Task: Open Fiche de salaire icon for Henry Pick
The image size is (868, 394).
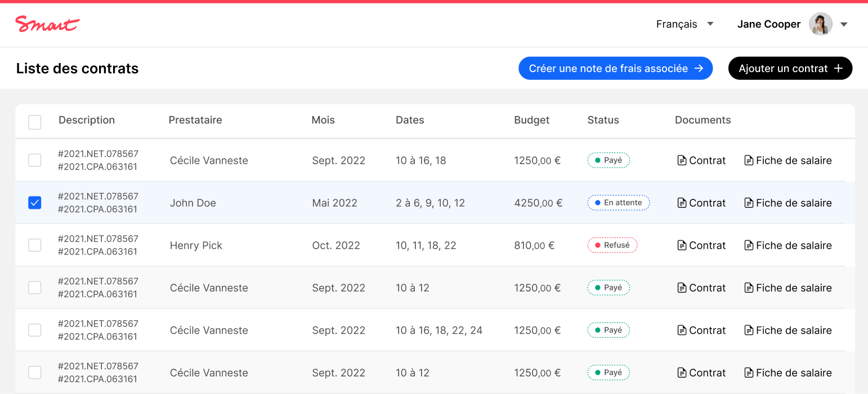Action: coord(749,245)
